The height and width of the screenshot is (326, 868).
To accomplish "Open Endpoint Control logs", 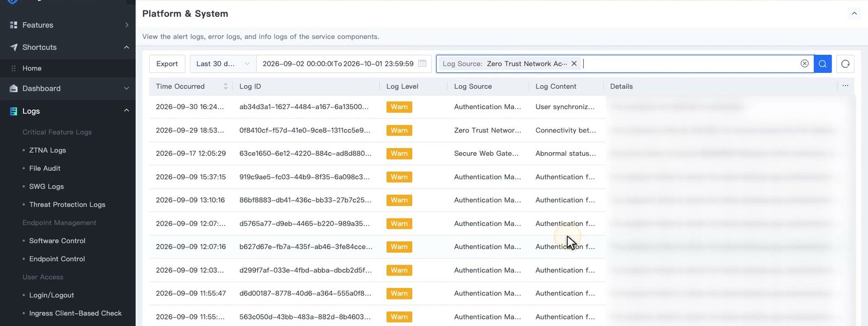I will click(x=57, y=259).
